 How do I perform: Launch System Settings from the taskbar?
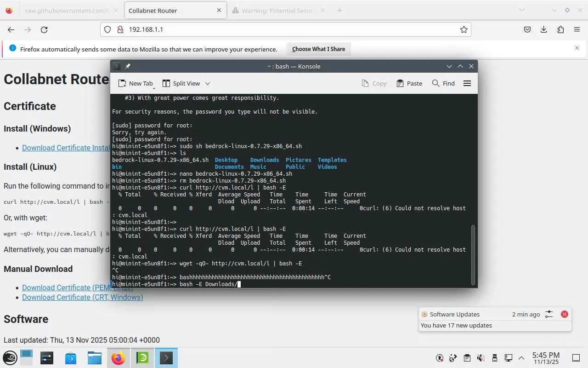(47, 358)
